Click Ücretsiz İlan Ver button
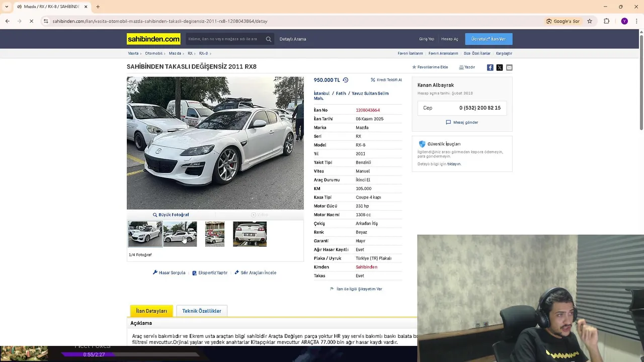Viewport: 644px width, 362px height. tap(489, 39)
